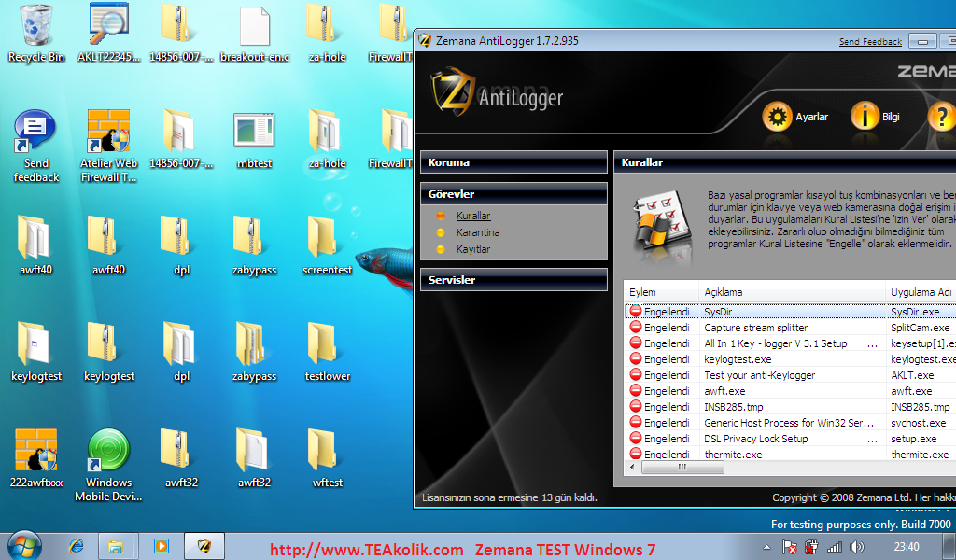Select Atelier Web Firewall Tester shortcut
This screenshot has height=560, width=956.
(x=108, y=147)
